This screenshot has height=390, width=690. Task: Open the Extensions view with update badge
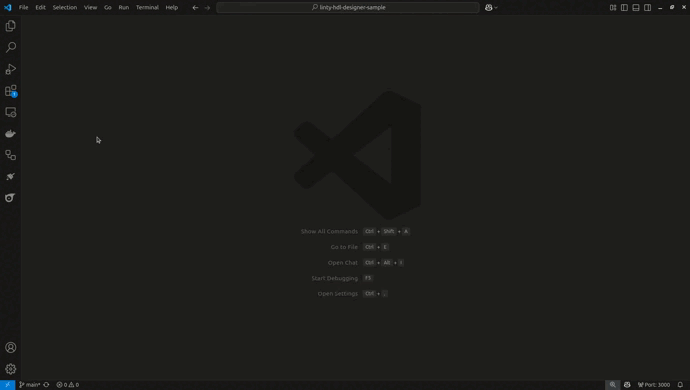coord(11,91)
